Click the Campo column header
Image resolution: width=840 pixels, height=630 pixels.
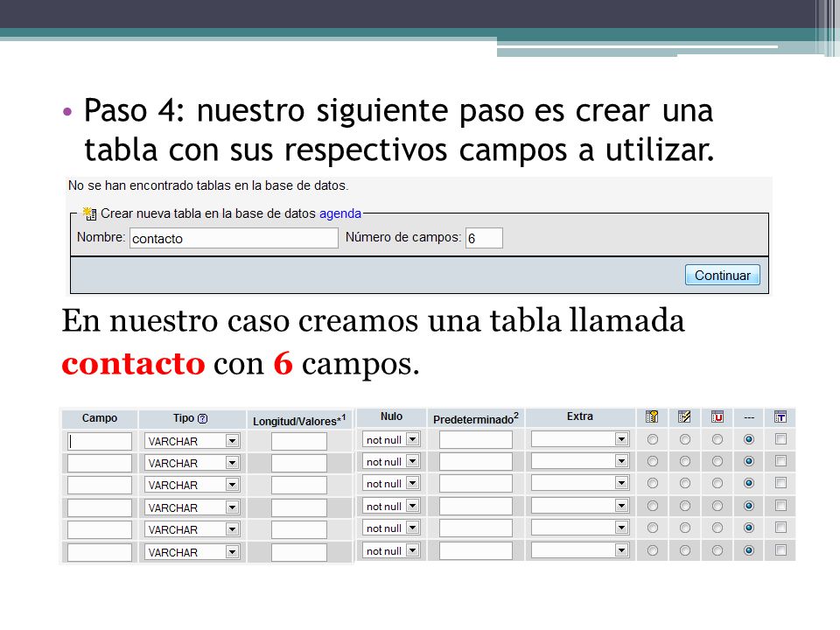coord(100,418)
